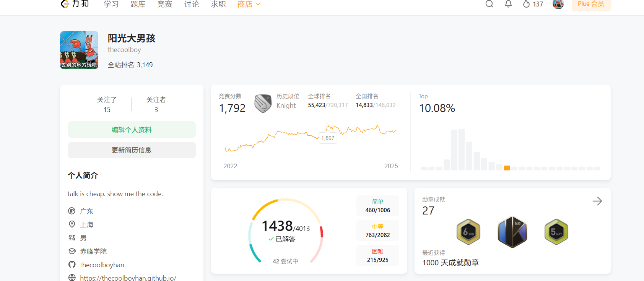Click the 编辑个人资料 button
The height and width of the screenshot is (281, 644).
pyautogui.click(x=132, y=130)
